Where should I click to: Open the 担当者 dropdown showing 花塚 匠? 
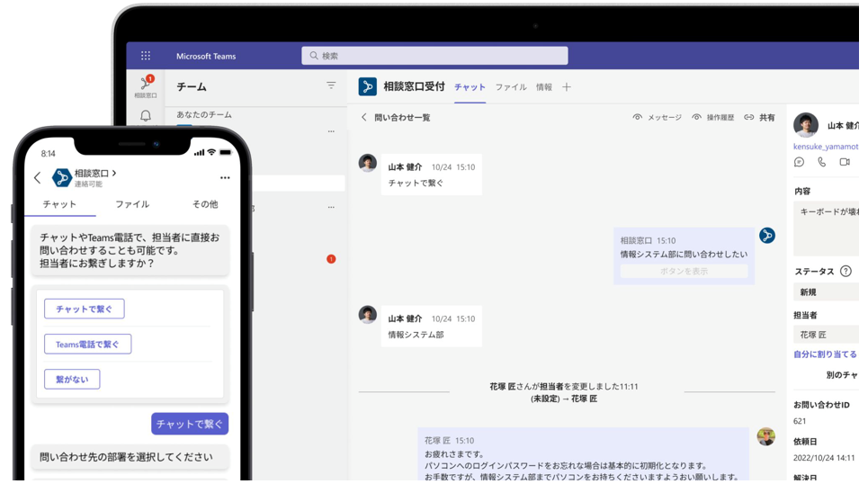(827, 335)
